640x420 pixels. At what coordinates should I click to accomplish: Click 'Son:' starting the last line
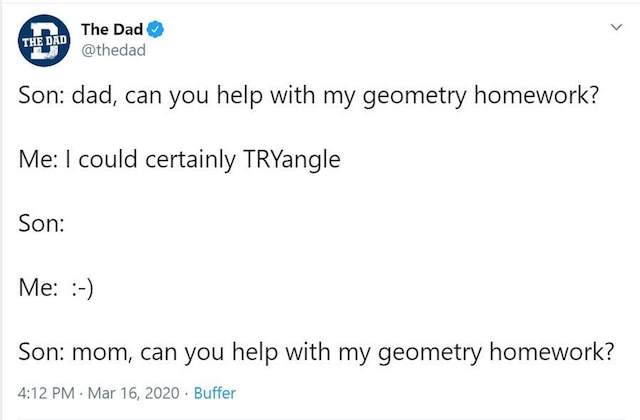(x=41, y=352)
